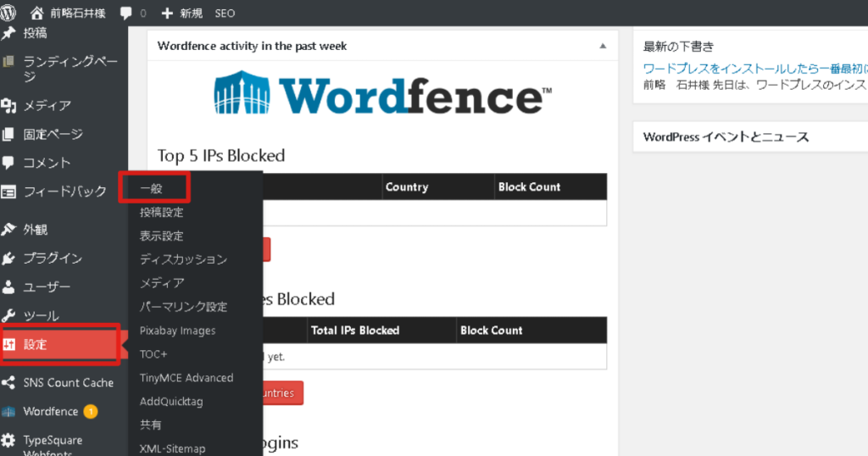Open 新規 in the admin bar
The height and width of the screenshot is (456, 868).
coord(191,14)
